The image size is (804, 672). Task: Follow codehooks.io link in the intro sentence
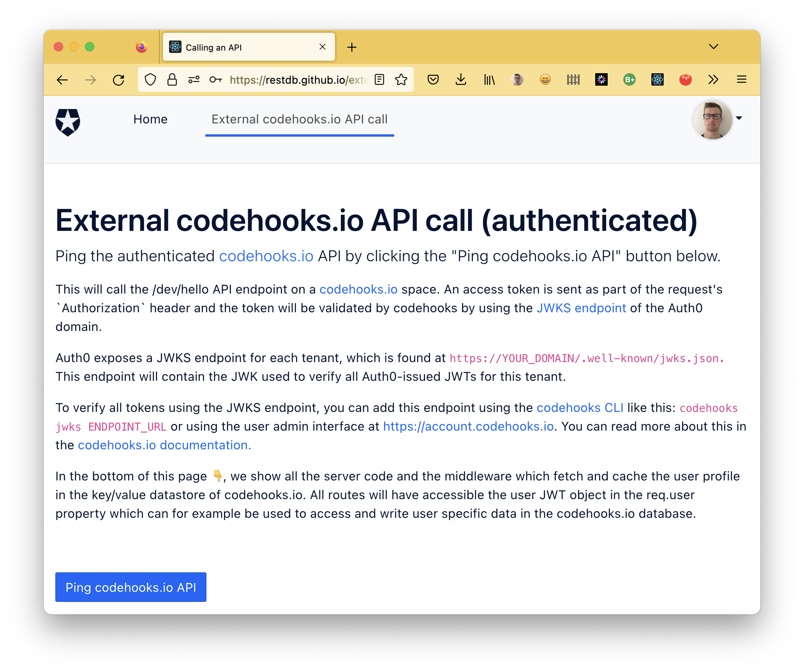point(266,256)
